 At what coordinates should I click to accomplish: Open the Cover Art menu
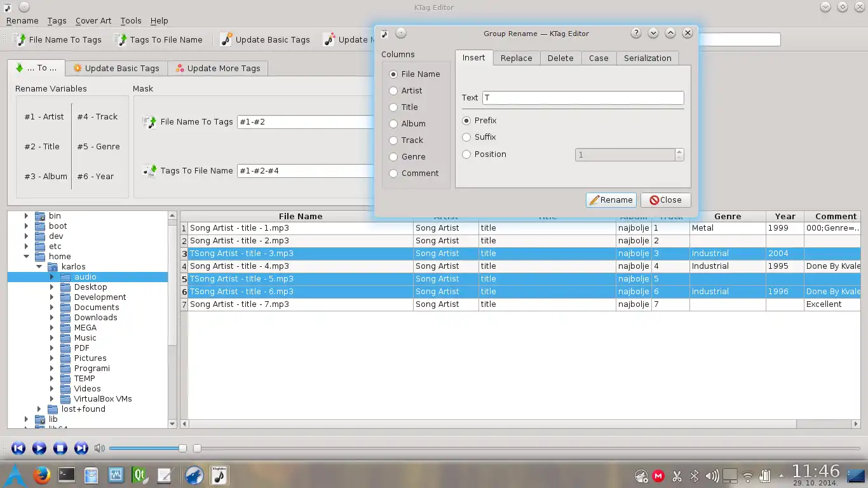(x=93, y=21)
